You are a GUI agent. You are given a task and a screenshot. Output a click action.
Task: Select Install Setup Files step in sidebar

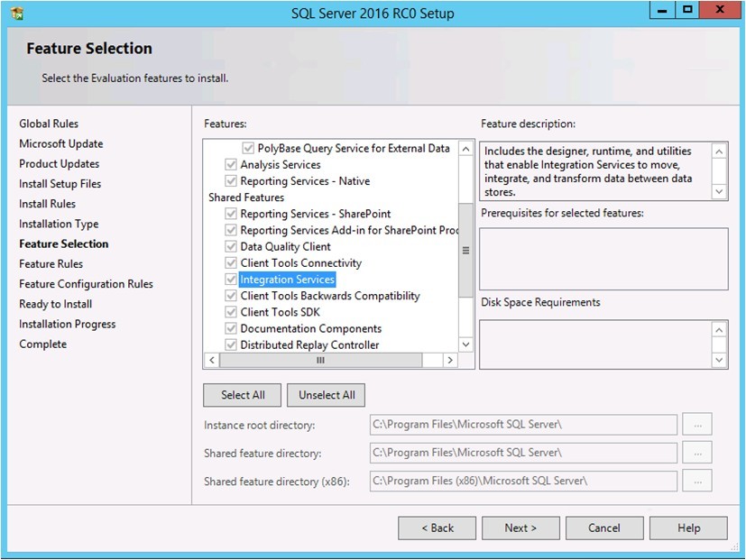[60, 184]
